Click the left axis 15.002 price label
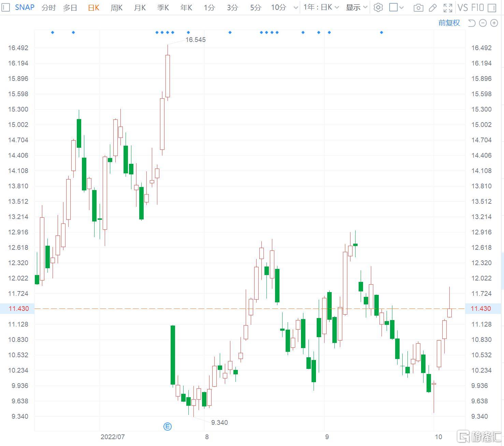The image size is (504, 446). tap(18, 125)
